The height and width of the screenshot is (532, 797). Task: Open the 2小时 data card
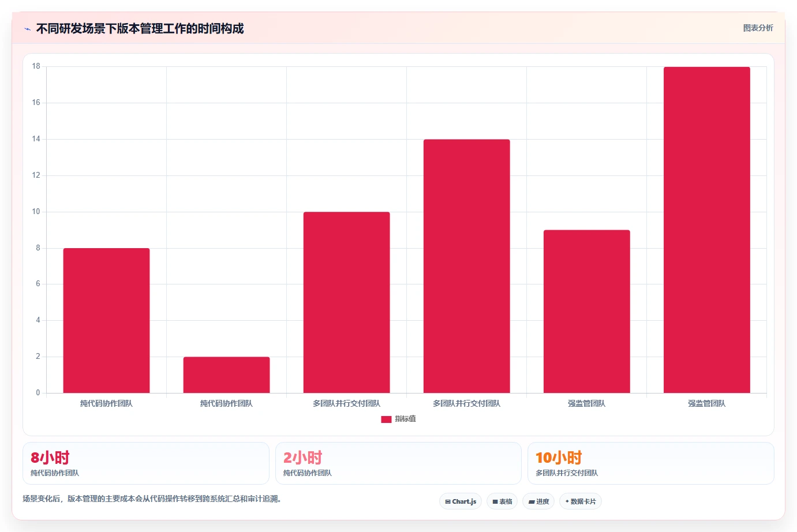click(x=398, y=463)
